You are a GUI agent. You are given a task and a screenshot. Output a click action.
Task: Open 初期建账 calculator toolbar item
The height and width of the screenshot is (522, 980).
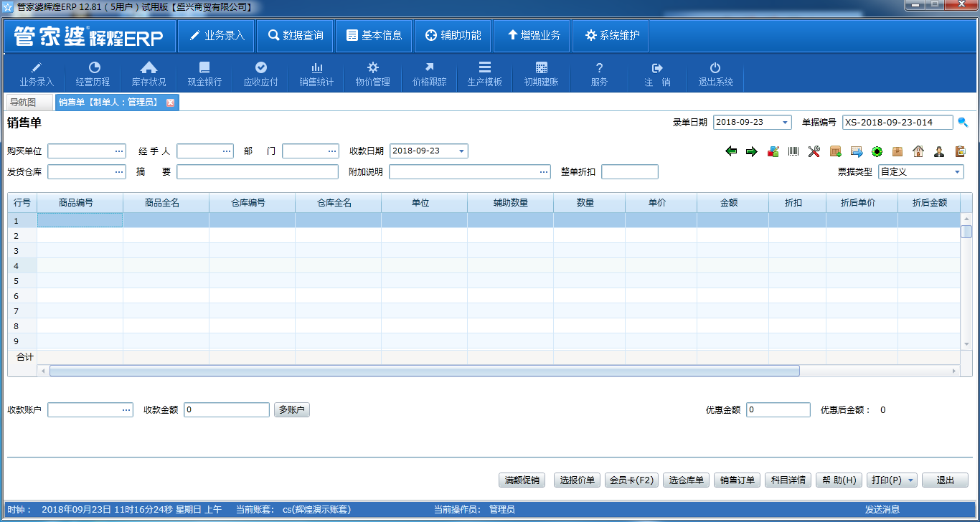(541, 74)
